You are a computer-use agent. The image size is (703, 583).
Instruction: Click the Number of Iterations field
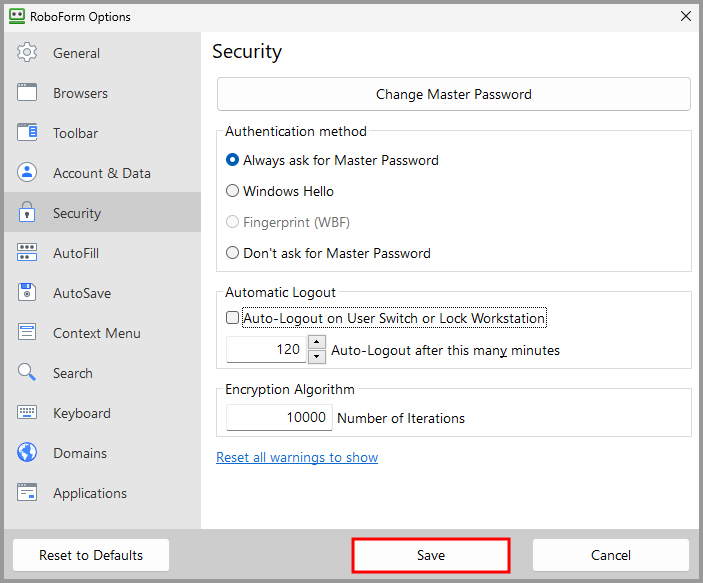[x=279, y=417]
